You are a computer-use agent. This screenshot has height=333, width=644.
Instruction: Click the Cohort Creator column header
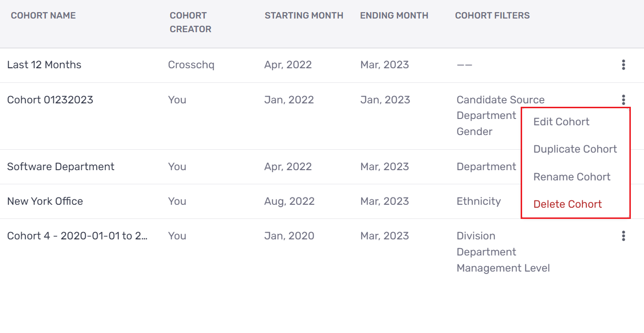(190, 22)
